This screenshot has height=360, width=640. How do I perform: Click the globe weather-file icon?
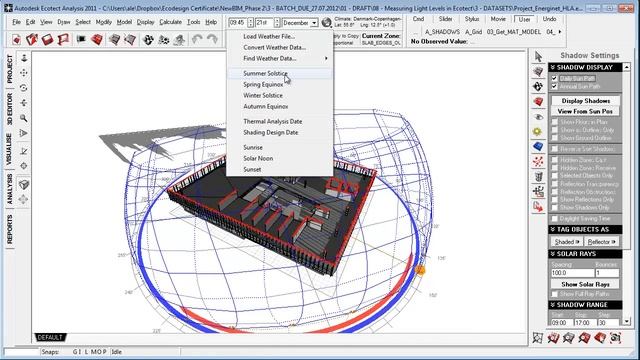pyautogui.click(x=327, y=22)
